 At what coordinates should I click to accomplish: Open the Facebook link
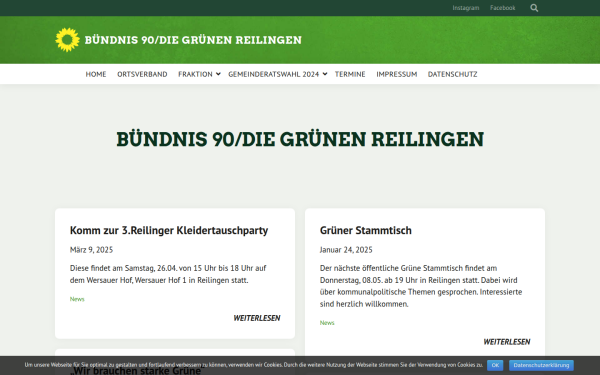502,8
